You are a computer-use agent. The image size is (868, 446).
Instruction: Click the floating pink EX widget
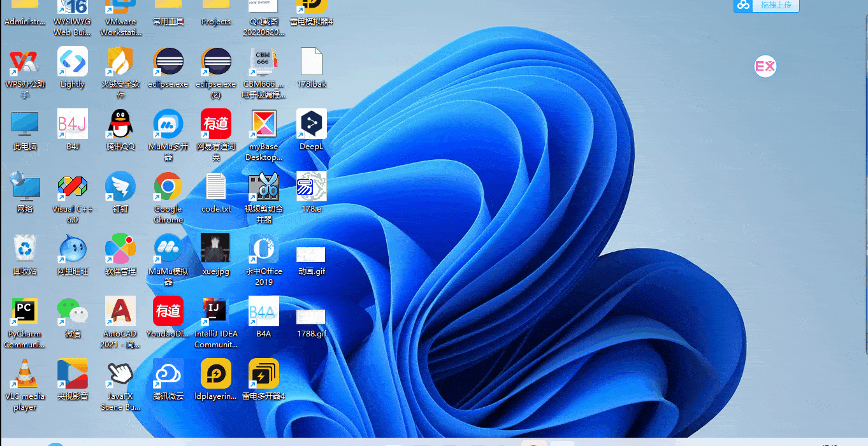coord(765,66)
